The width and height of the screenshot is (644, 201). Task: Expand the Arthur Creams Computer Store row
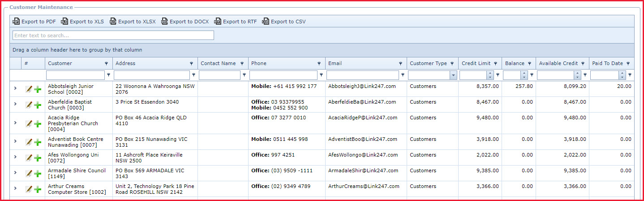pyautogui.click(x=15, y=188)
